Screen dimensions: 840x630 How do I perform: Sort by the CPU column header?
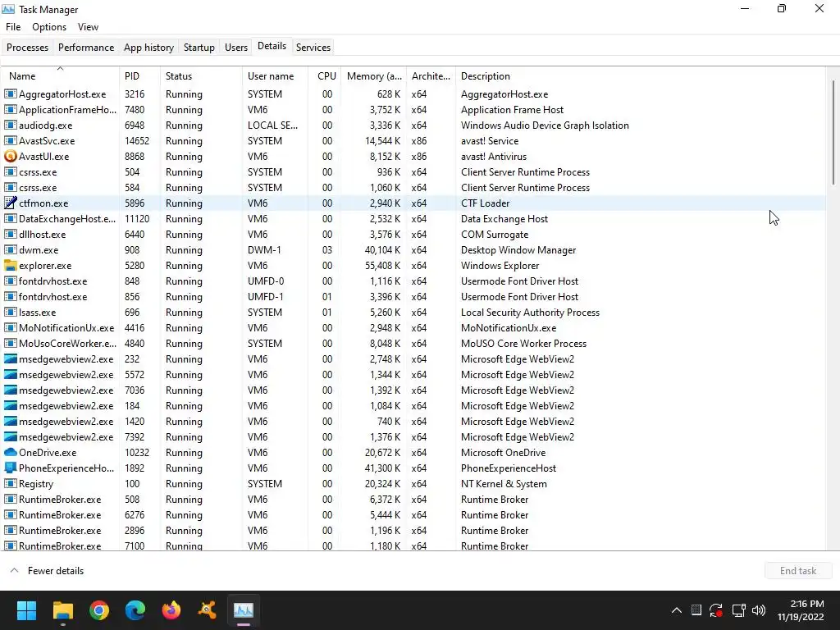325,76
